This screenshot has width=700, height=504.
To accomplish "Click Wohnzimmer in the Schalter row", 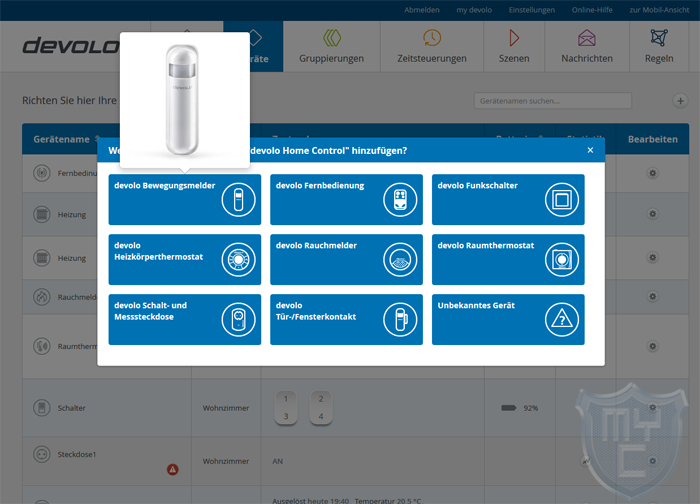I will tap(226, 408).
